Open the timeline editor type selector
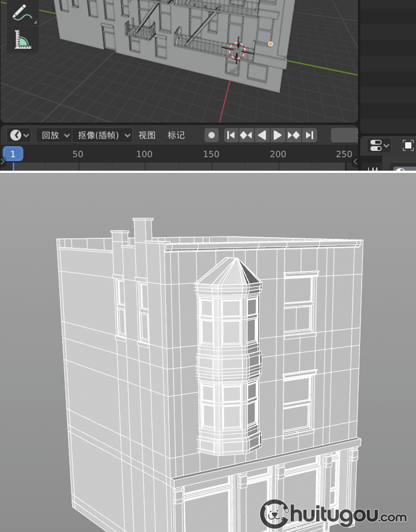The height and width of the screenshot is (532, 416). (19, 135)
